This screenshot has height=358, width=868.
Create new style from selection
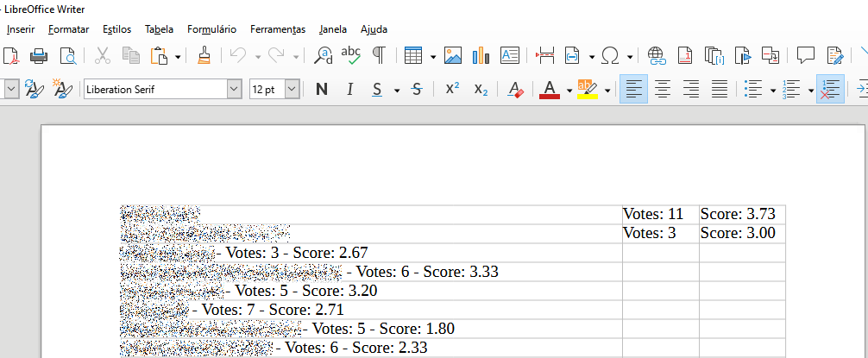(x=62, y=89)
